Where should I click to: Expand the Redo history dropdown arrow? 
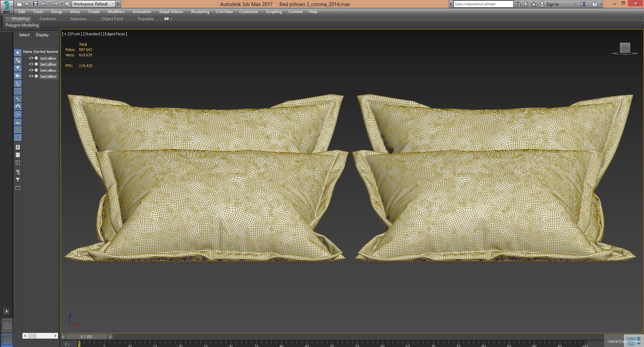61,4
